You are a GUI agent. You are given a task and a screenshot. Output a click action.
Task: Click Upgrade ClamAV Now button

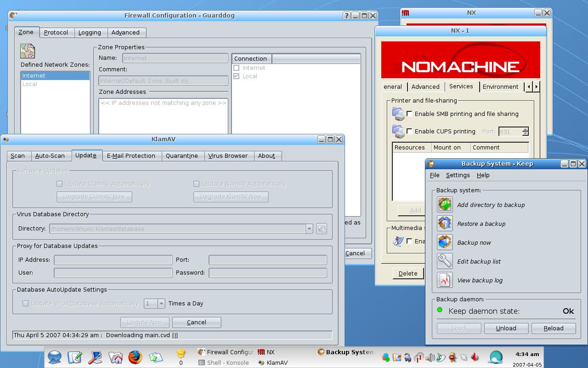[x=94, y=197]
